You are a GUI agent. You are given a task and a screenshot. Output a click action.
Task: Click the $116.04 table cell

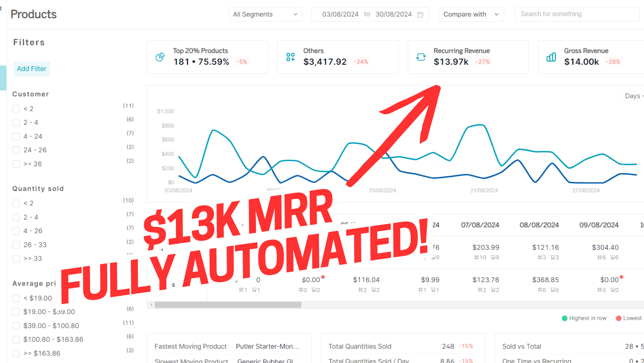pos(366,280)
